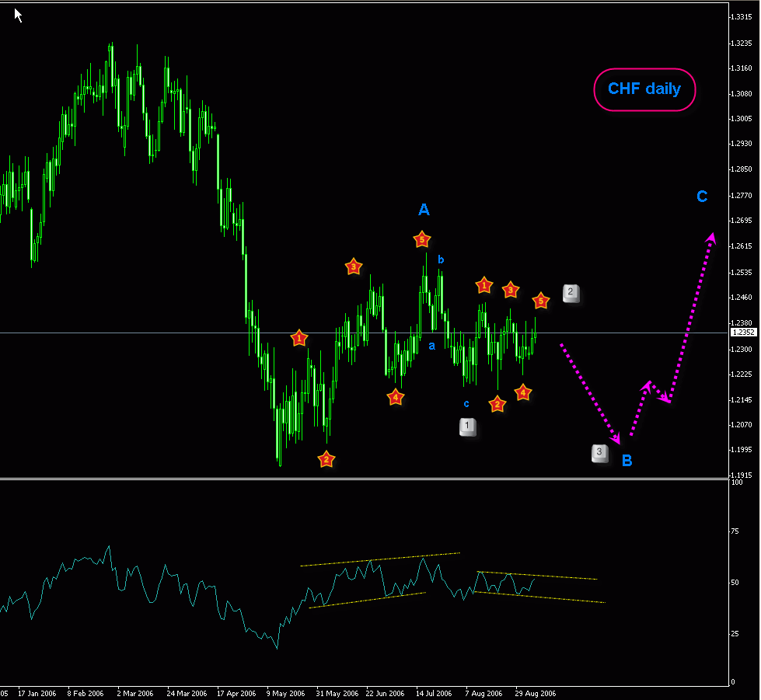The height and width of the screenshot is (700, 761).
Task: Select star marker 1 sitting on the horizontal price line
Action: click(x=299, y=338)
